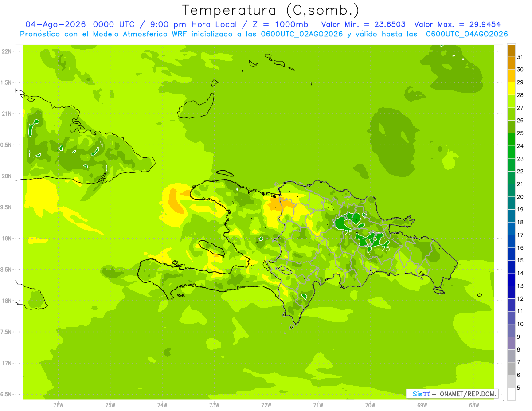Click the legend value '20'

click(x=520, y=197)
